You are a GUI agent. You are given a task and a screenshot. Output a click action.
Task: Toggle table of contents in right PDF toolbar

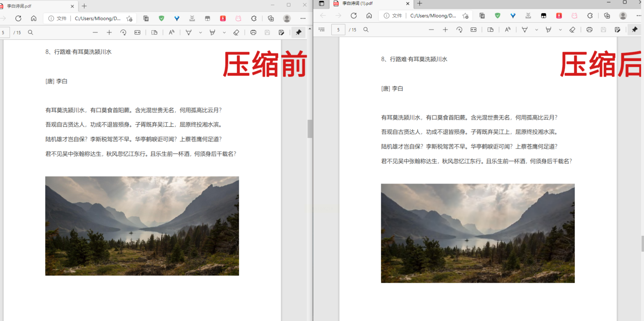[321, 30]
